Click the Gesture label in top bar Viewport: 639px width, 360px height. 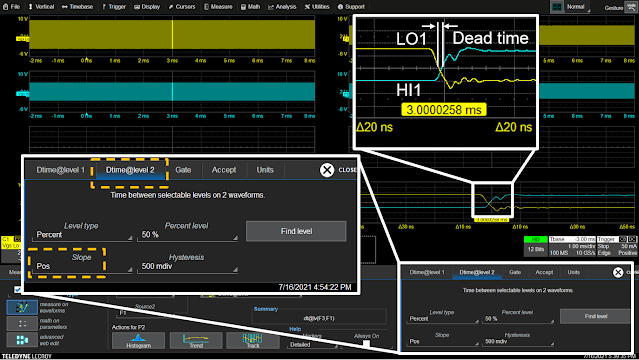point(614,8)
